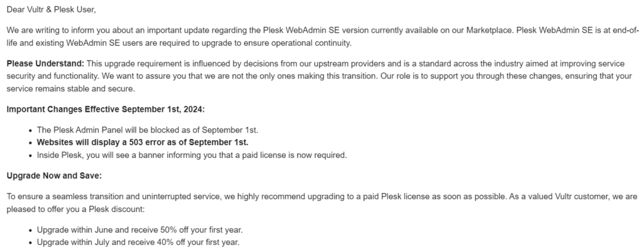This screenshot has width=644, height=252.
Task: Click the "Important Changes Effective September 1st, 2024:" heading
Action: 106,109
